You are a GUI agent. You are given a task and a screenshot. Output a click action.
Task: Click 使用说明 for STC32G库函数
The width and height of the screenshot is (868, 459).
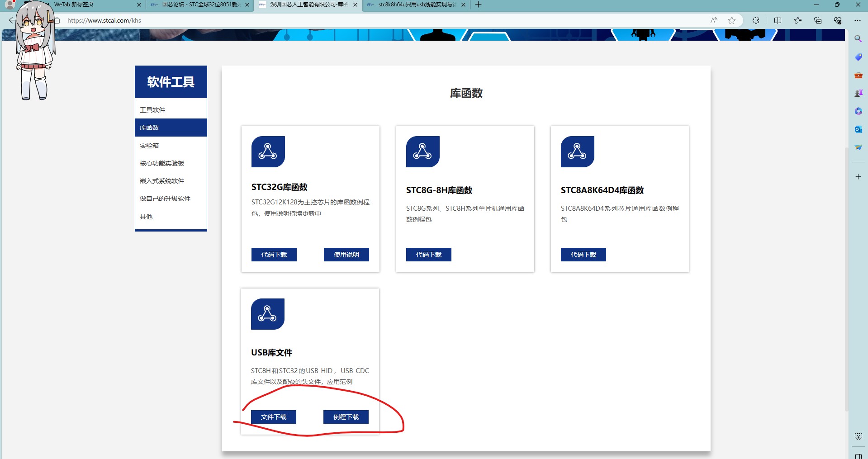click(x=346, y=255)
